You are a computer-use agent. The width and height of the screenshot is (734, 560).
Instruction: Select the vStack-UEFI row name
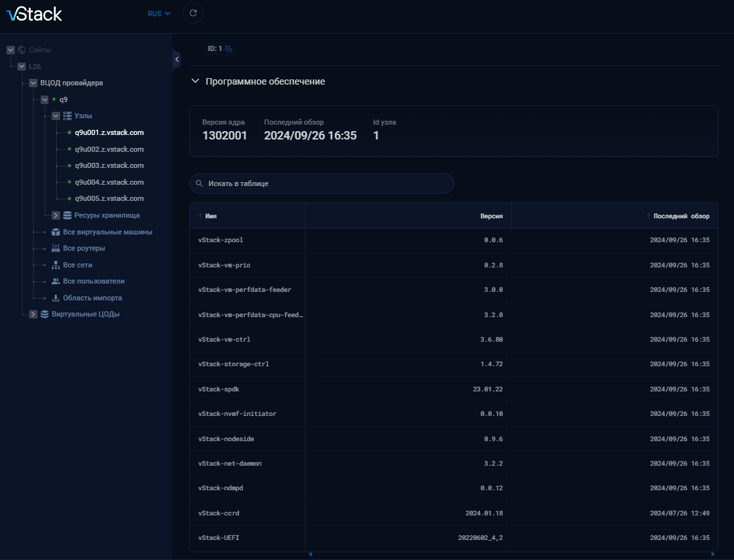click(x=218, y=538)
